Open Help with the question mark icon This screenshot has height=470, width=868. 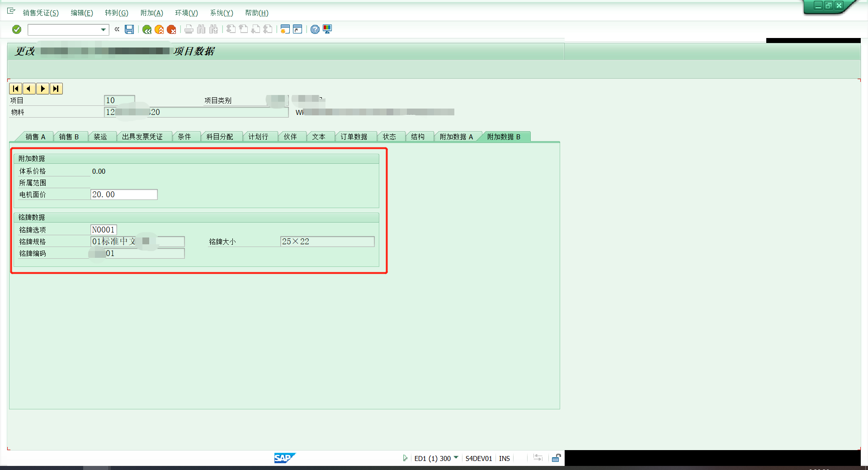pos(315,29)
